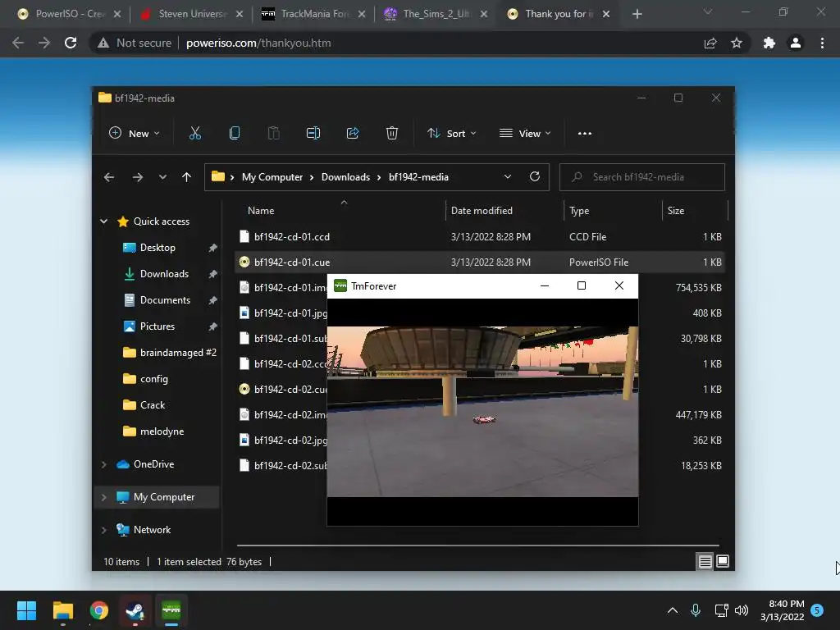The height and width of the screenshot is (630, 840).
Task: Click the Delete trash icon in Explorer toolbar
Action: [391, 134]
